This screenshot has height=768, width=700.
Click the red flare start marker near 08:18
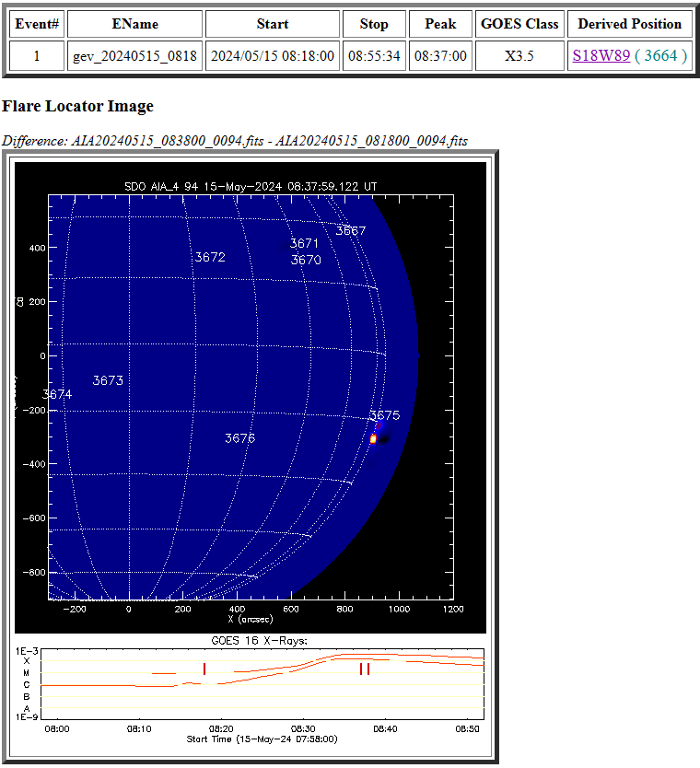coord(204,669)
